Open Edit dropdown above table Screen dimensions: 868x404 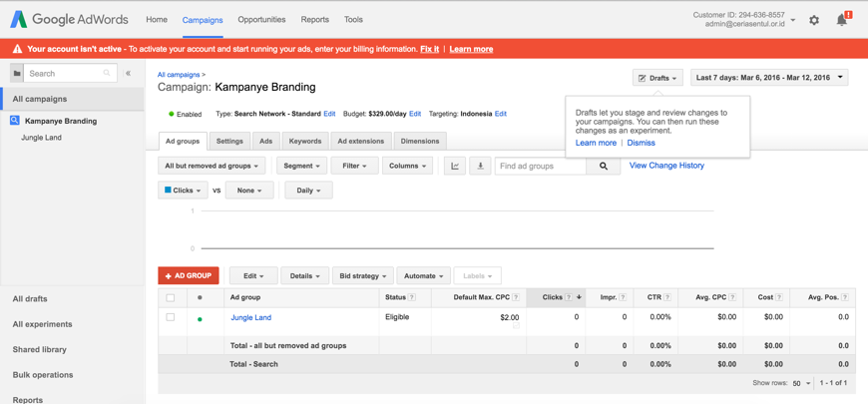(x=253, y=275)
